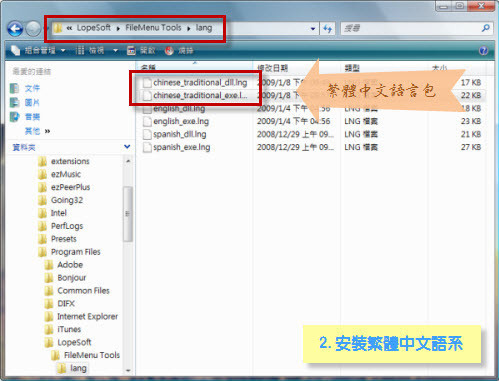The height and width of the screenshot is (381, 499).
Task: Open address bar history dropdown
Action: (313, 29)
